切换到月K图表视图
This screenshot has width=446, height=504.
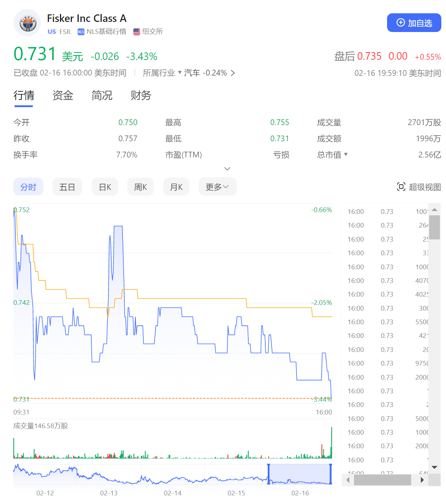tap(176, 187)
